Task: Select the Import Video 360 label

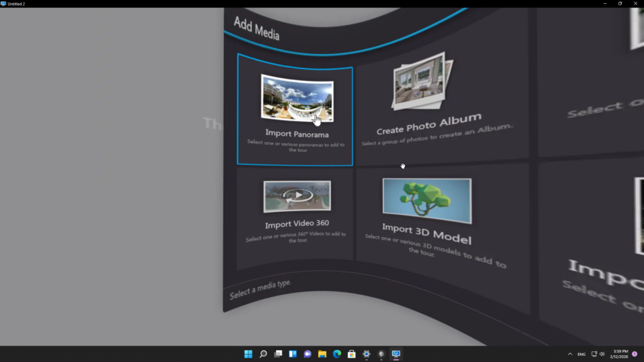Action: click(x=297, y=224)
